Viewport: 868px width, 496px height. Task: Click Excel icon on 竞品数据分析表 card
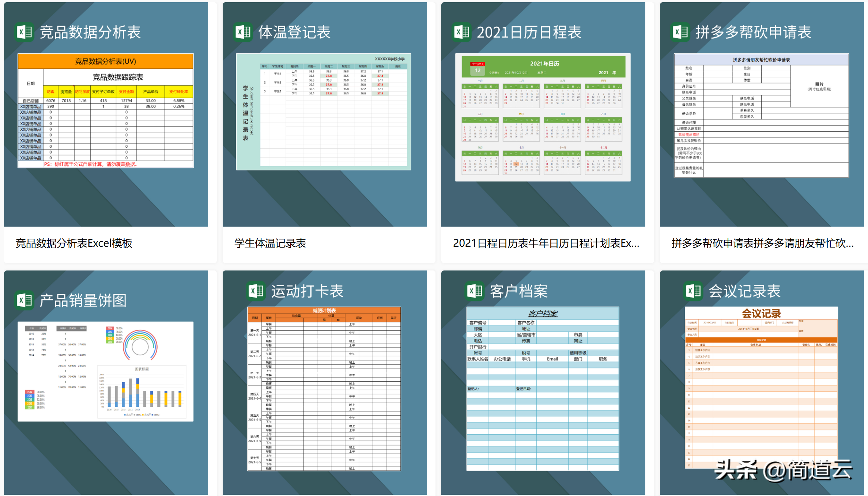(x=24, y=32)
